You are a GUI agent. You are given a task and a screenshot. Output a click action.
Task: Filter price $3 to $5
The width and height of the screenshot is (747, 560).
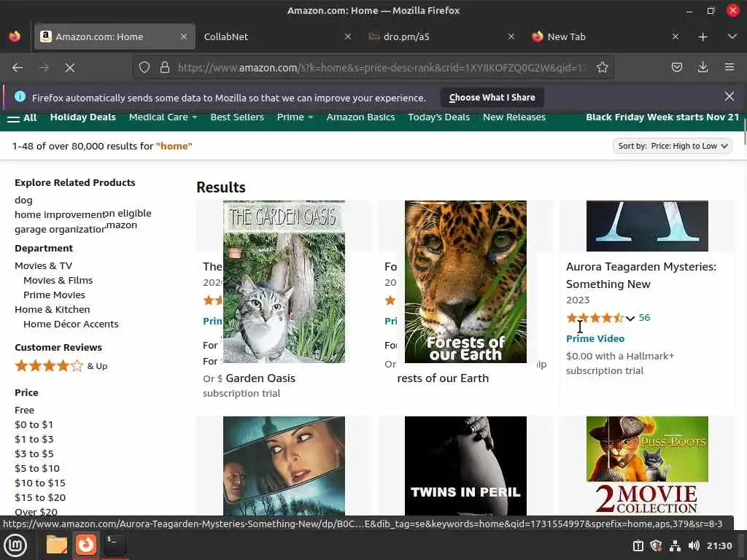[x=34, y=454]
